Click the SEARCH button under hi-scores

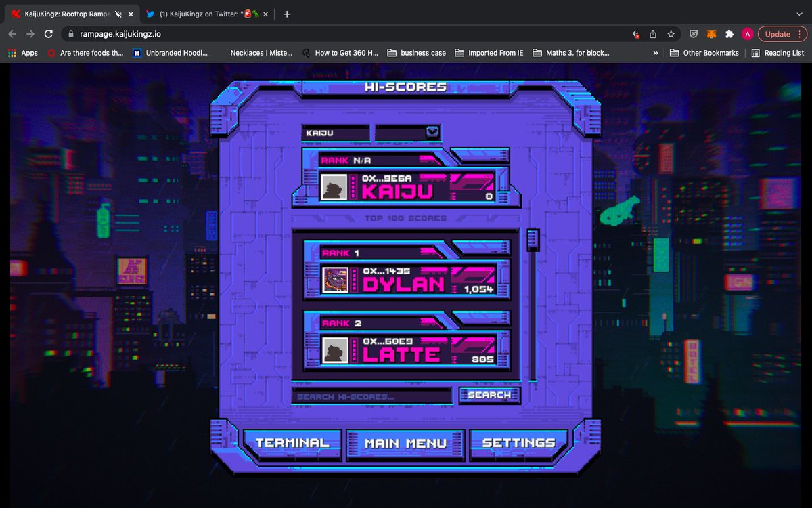coord(489,395)
